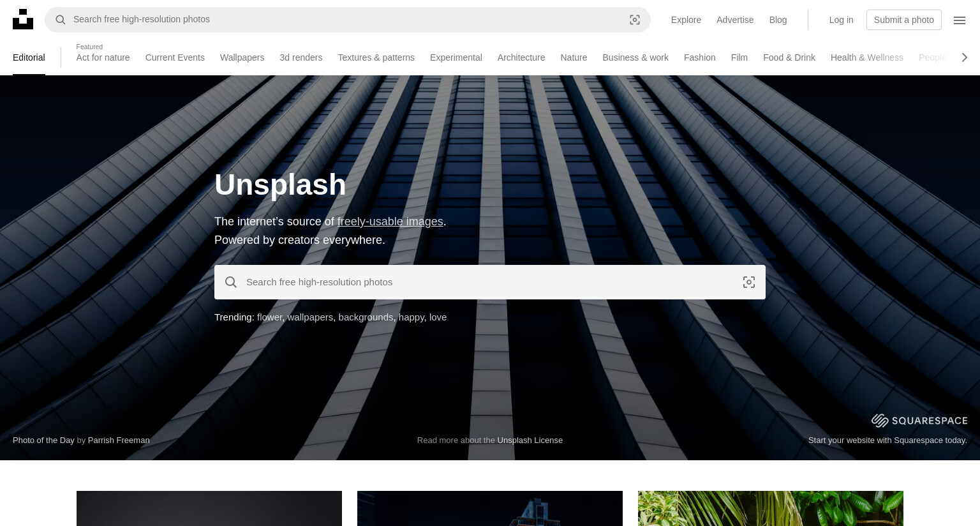Go to Food & Drink topic
The width and height of the screenshot is (980, 526).
[x=789, y=57]
